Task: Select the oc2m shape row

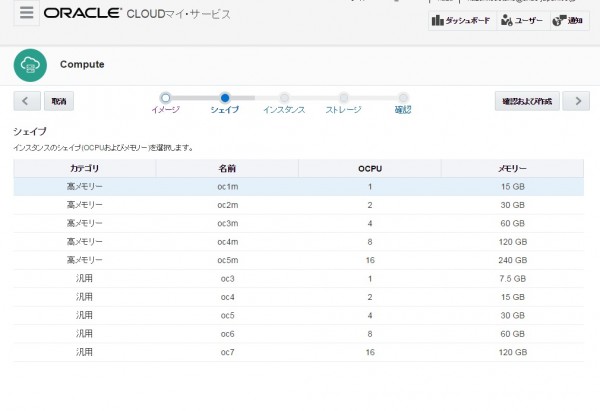Action: 299,205
